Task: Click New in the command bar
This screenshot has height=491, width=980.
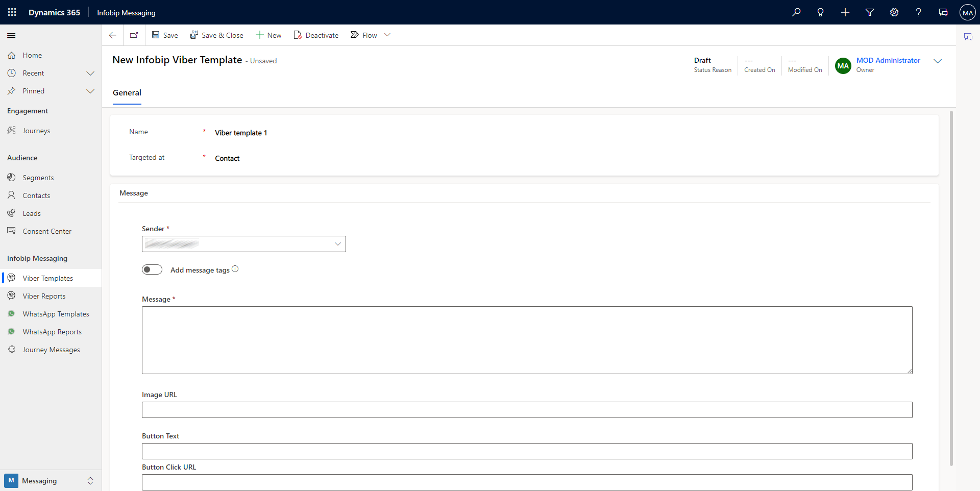Action: (268, 35)
